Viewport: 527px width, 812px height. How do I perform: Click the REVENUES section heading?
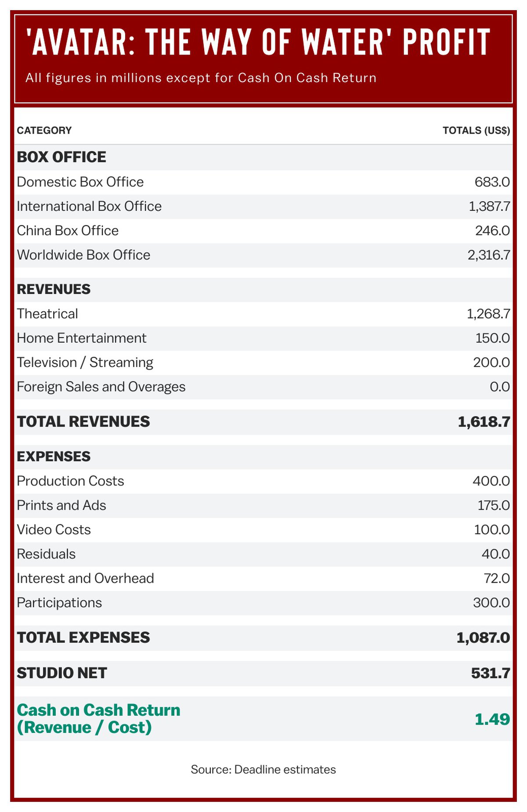(x=54, y=290)
